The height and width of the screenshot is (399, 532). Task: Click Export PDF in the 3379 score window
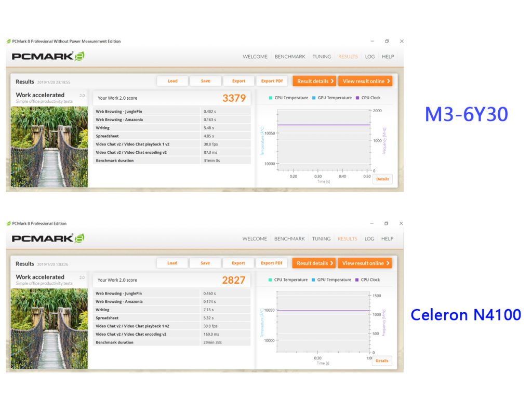tap(272, 81)
